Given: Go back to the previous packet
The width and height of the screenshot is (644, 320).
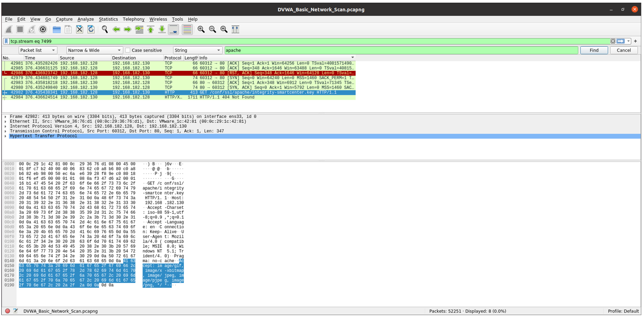Looking at the screenshot, I should click(116, 29).
